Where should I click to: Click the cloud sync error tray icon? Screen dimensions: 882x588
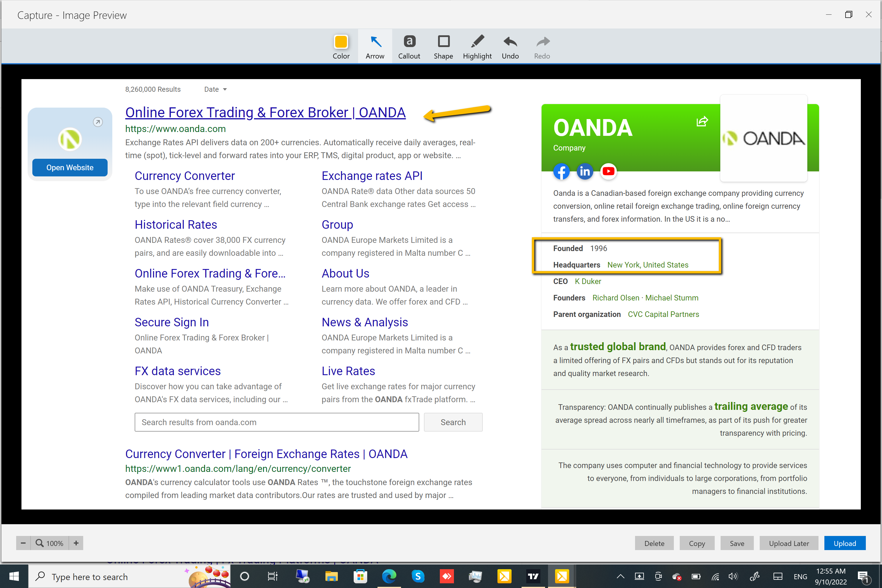676,576
